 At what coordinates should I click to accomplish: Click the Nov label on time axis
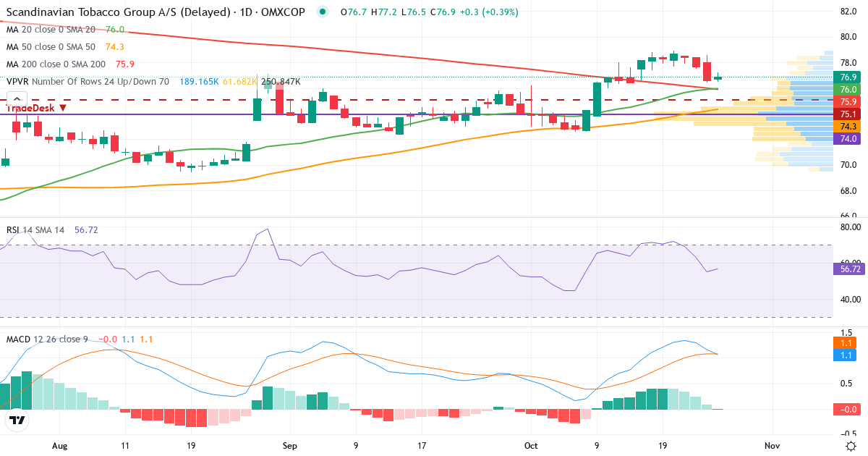pyautogui.click(x=773, y=445)
